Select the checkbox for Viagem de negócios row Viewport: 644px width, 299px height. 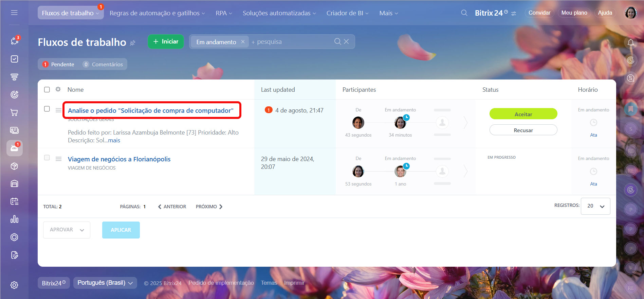[x=47, y=158]
